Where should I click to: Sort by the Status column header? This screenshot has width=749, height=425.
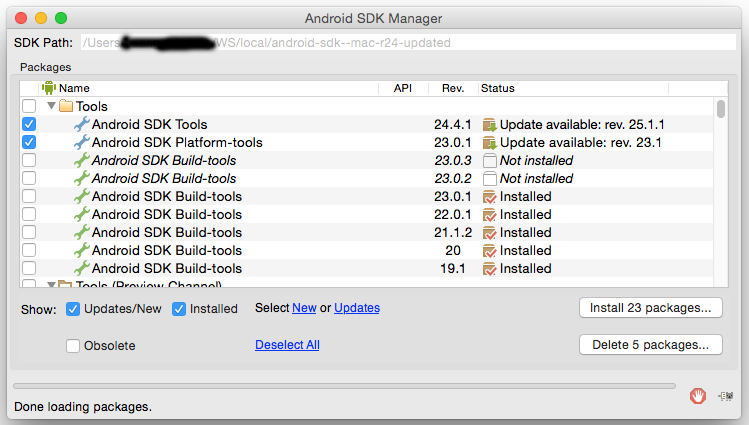coord(573,88)
